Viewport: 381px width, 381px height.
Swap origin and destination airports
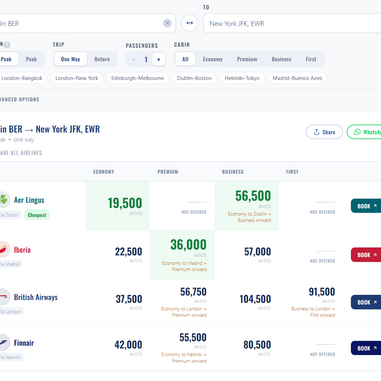(x=189, y=23)
